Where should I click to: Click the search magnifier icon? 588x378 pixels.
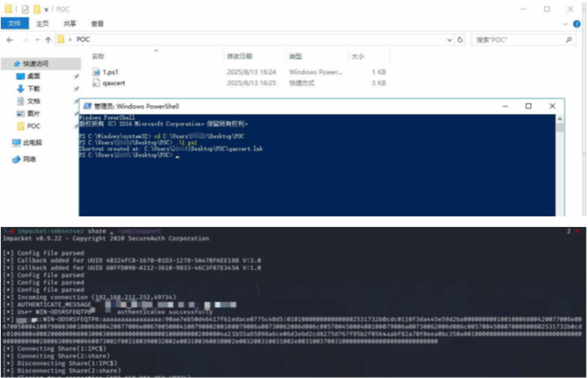pyautogui.click(x=569, y=40)
